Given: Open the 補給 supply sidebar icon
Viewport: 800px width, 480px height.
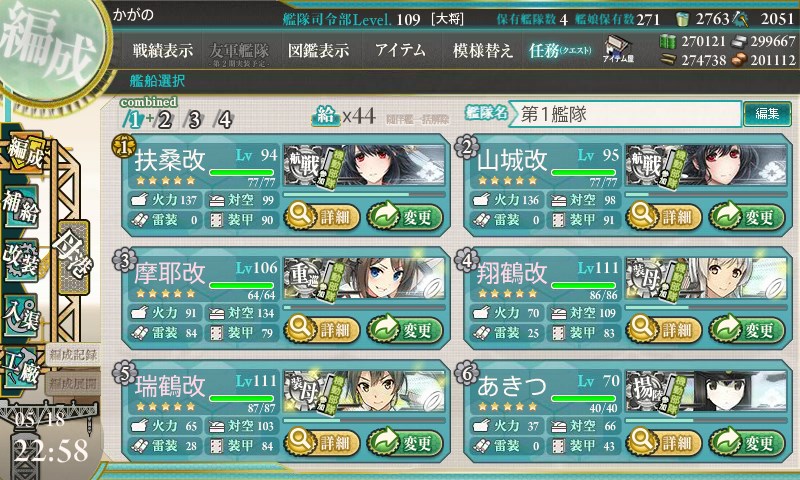Looking at the screenshot, I should coord(21,207).
